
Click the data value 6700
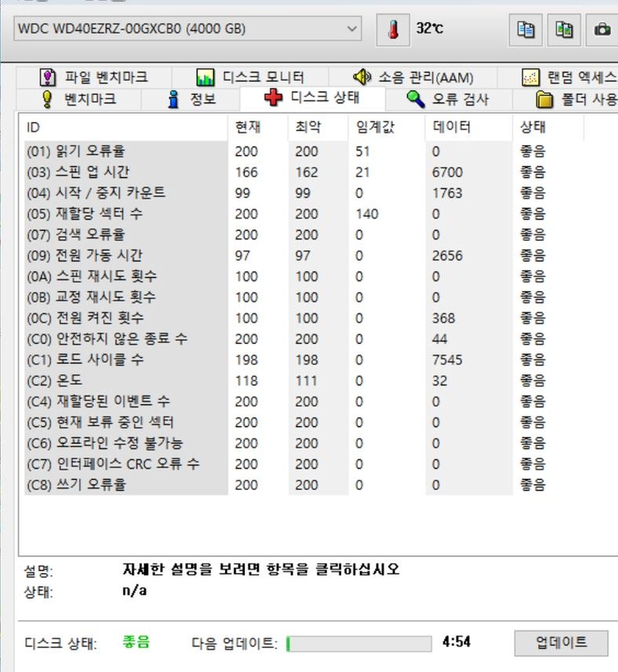(x=447, y=172)
